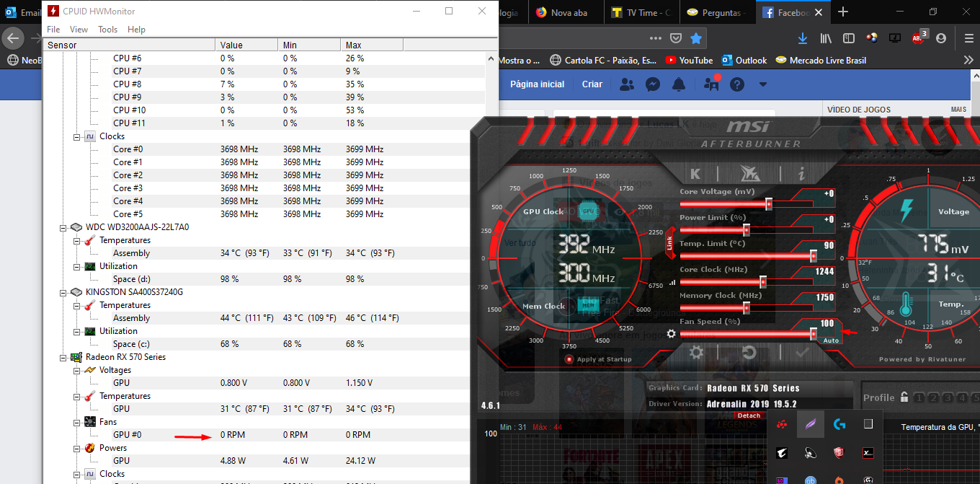
Task: Open the Afterburner OC Scanner icon
Action: point(749,173)
